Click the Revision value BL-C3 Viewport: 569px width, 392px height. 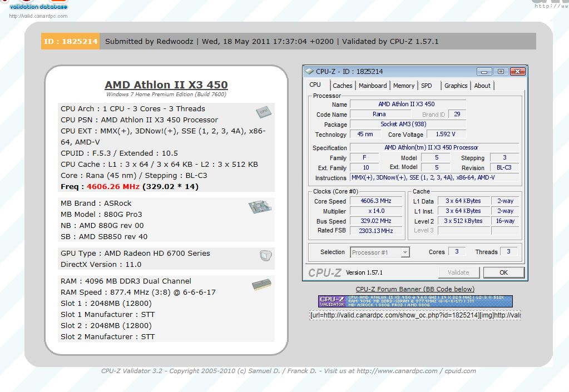click(504, 167)
